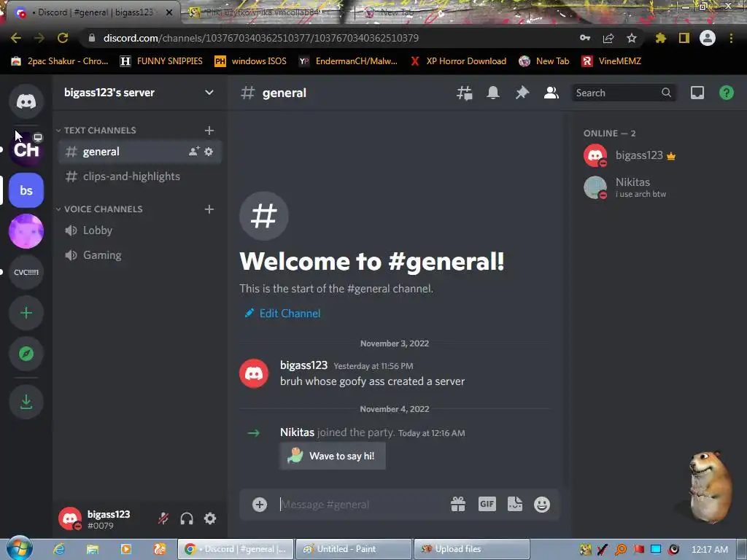Create invite for general channel

point(194,152)
